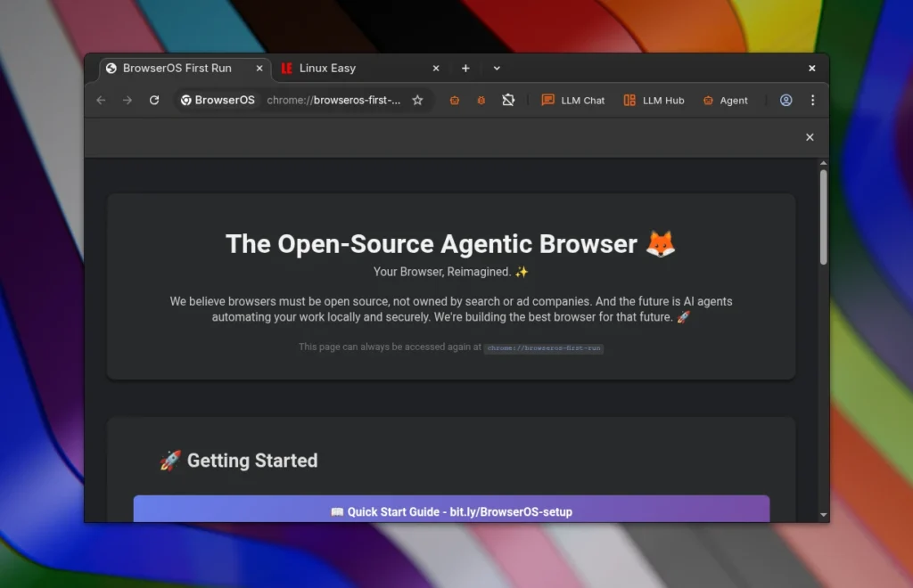Viewport: 913px width, 588px height.
Task: Open a new tab with the plus button
Action: [465, 68]
